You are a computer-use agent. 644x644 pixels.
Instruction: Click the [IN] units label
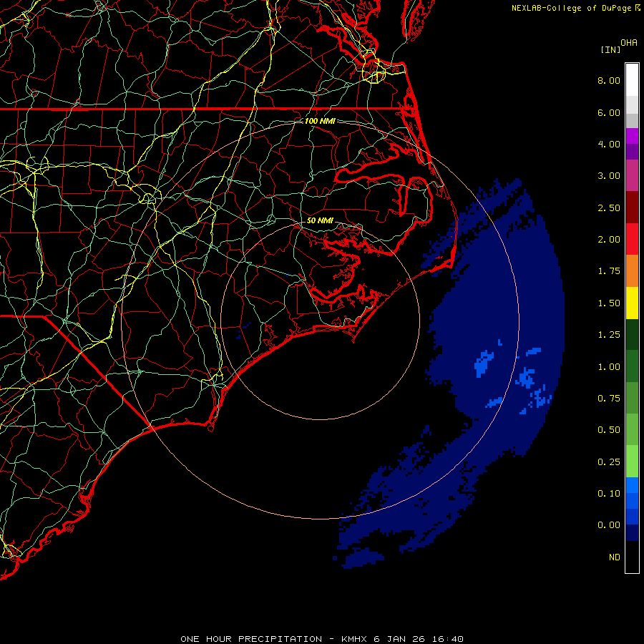pos(610,49)
